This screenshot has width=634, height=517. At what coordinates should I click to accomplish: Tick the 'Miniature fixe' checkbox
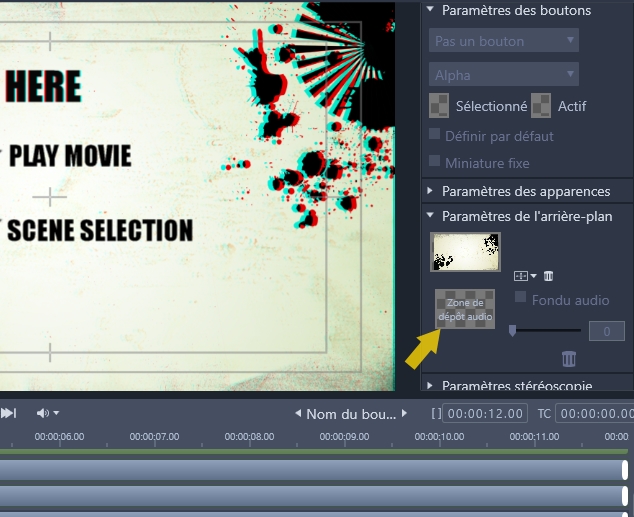click(434, 161)
